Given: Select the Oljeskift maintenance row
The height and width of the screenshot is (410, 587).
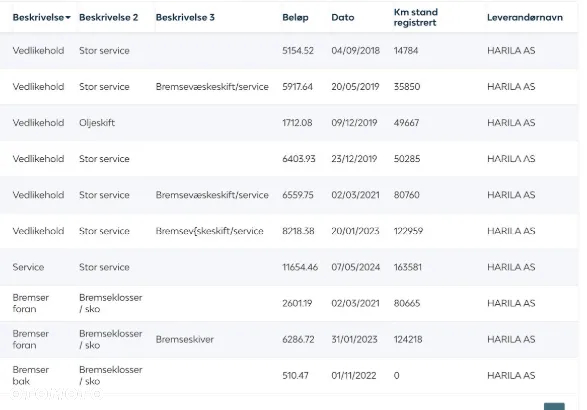Looking at the screenshot, I should (x=289, y=123).
